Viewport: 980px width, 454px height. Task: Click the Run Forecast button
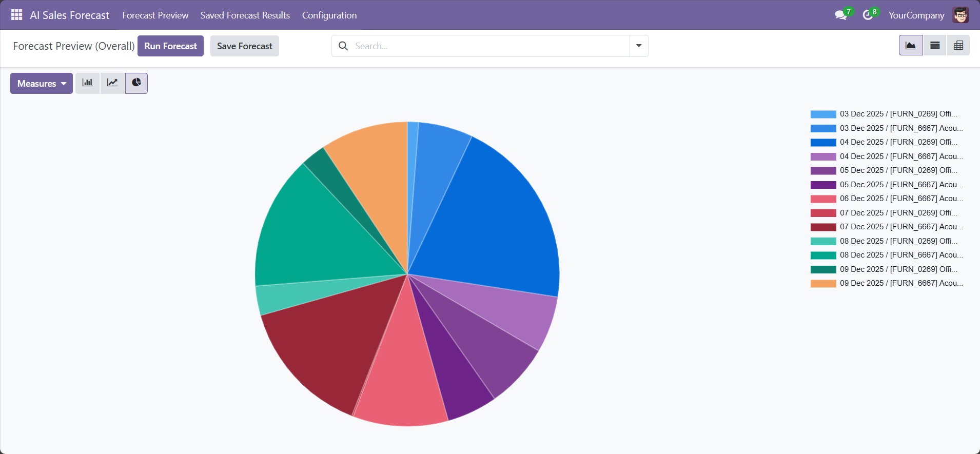tap(170, 46)
